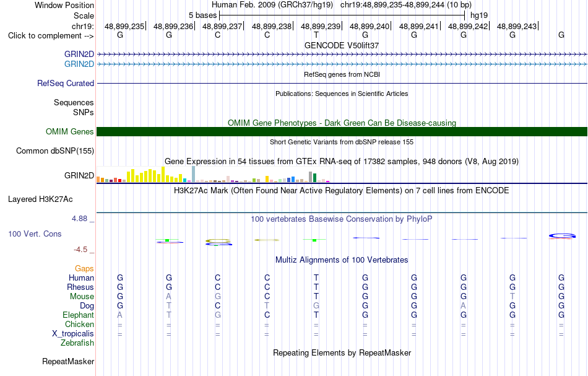Click the 100 vertebrates Basewise Conservation by PhyloP title
588x376 pixels.
[x=341, y=219]
